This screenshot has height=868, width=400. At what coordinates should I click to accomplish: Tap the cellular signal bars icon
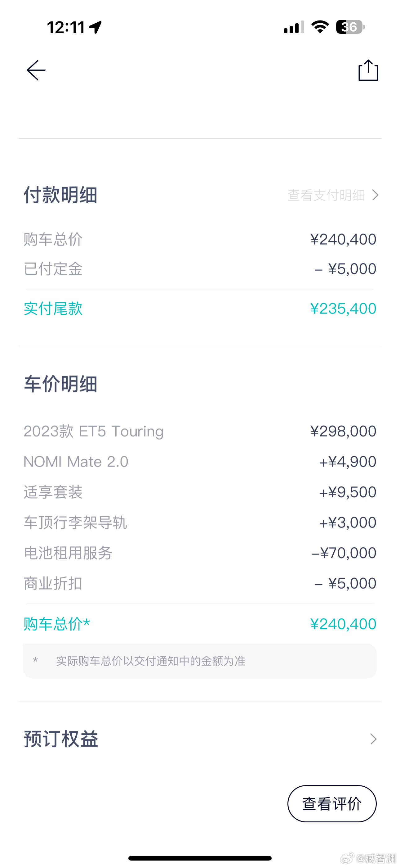[294, 27]
